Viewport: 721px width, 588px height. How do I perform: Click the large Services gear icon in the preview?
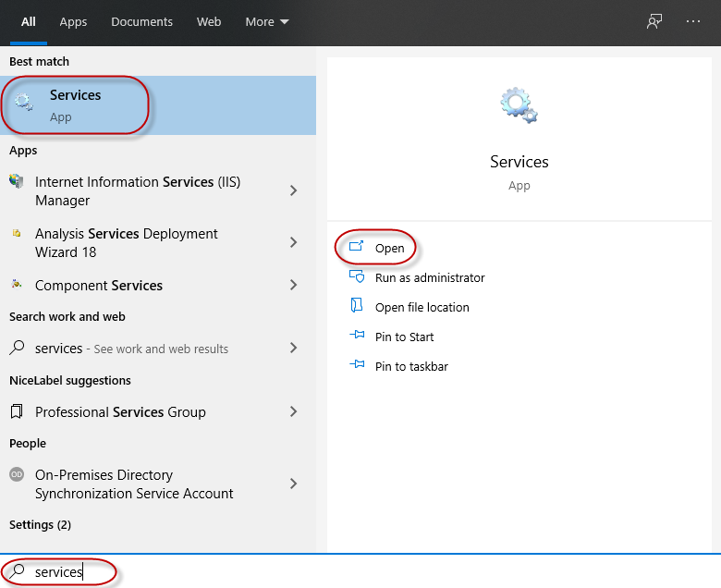[x=519, y=105]
